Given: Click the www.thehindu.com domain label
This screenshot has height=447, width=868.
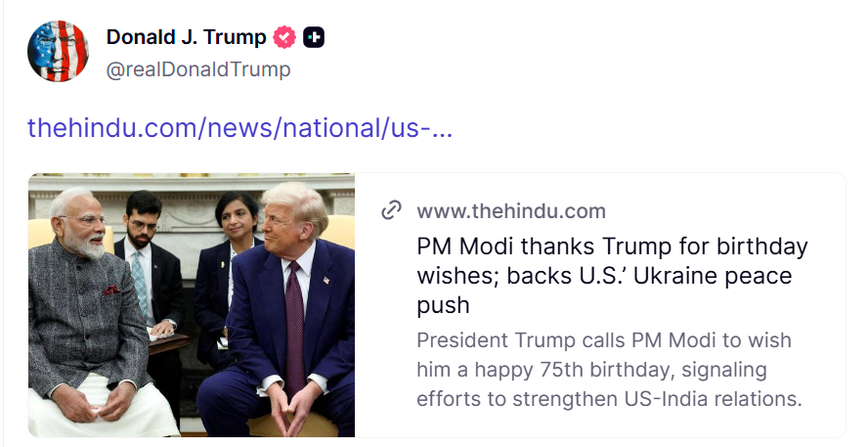Looking at the screenshot, I should point(510,210).
